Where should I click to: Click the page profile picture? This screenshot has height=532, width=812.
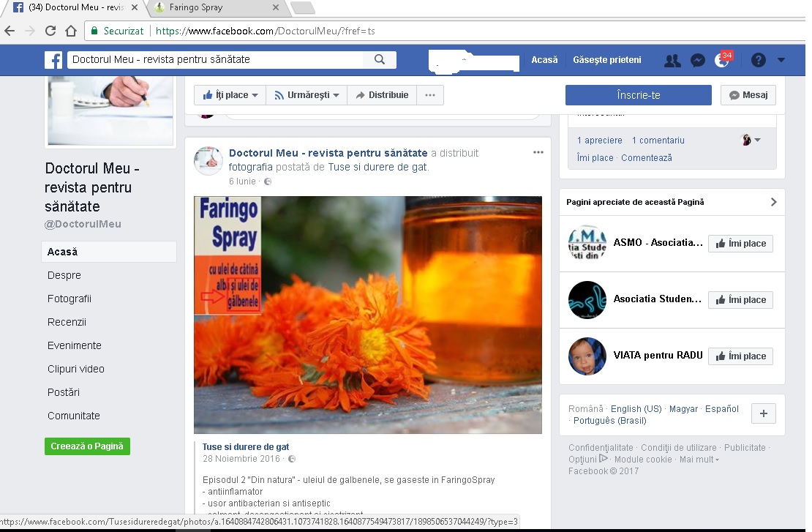[110, 110]
